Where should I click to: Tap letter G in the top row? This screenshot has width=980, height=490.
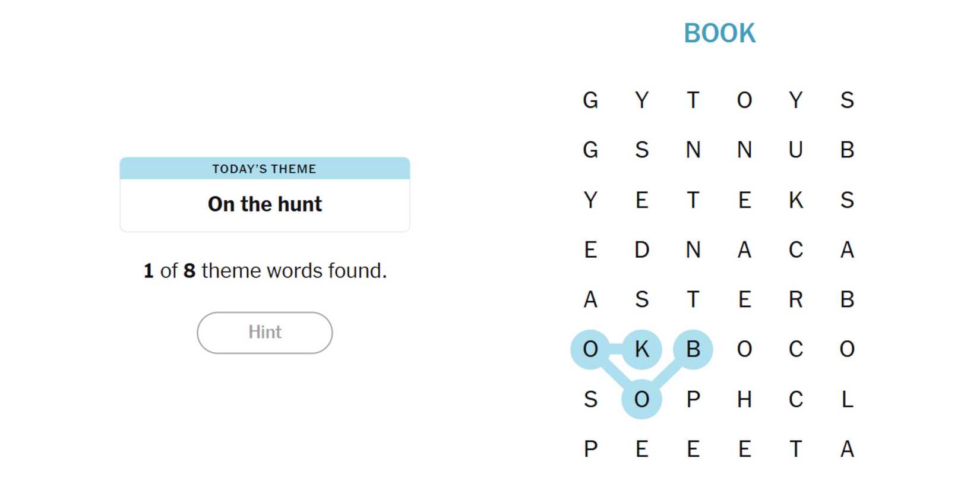point(590,100)
